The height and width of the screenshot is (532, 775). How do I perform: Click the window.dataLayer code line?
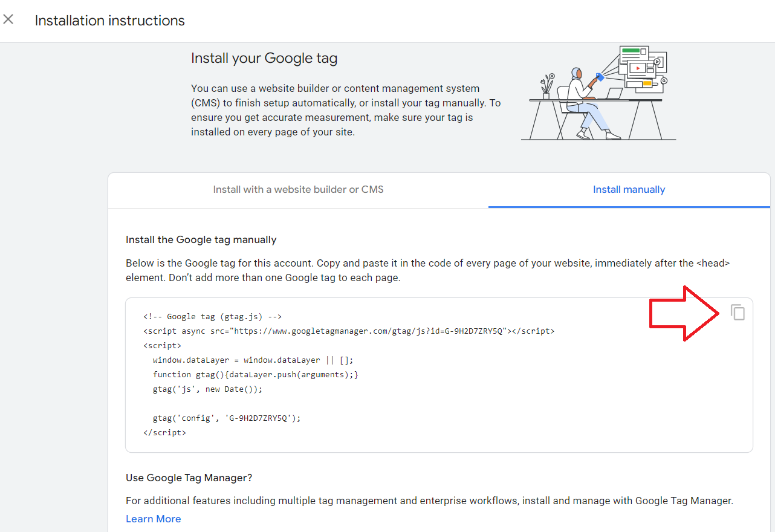[x=253, y=360]
